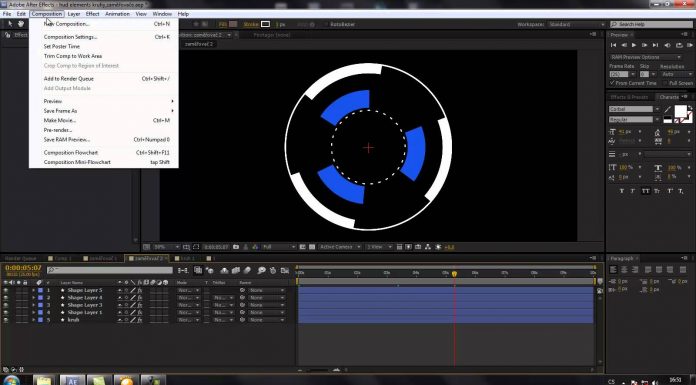This screenshot has height=385, width=696.
Task: Jump to last frame in Preview panel
Action: pos(655,45)
